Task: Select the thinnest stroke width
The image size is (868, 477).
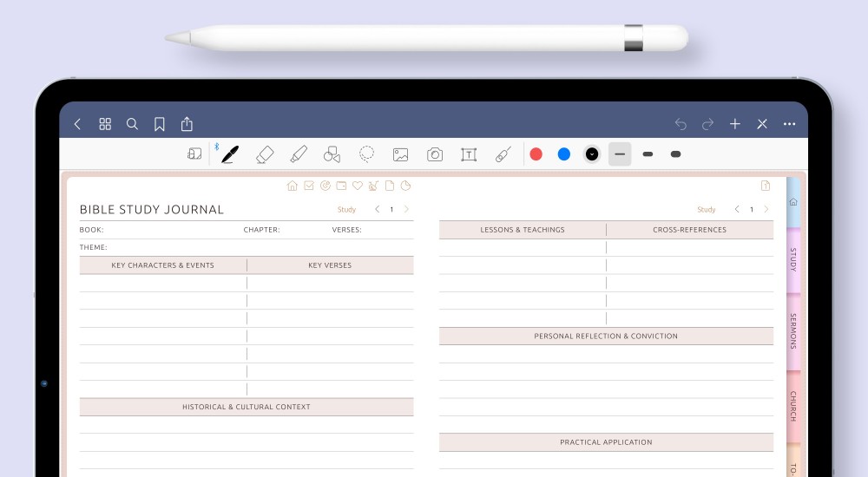Action: tap(620, 154)
